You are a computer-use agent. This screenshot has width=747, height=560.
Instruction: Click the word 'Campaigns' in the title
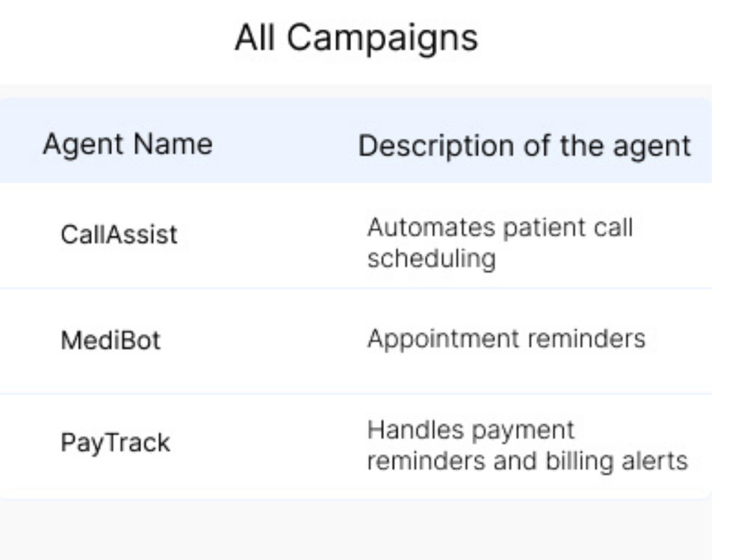coord(382,39)
